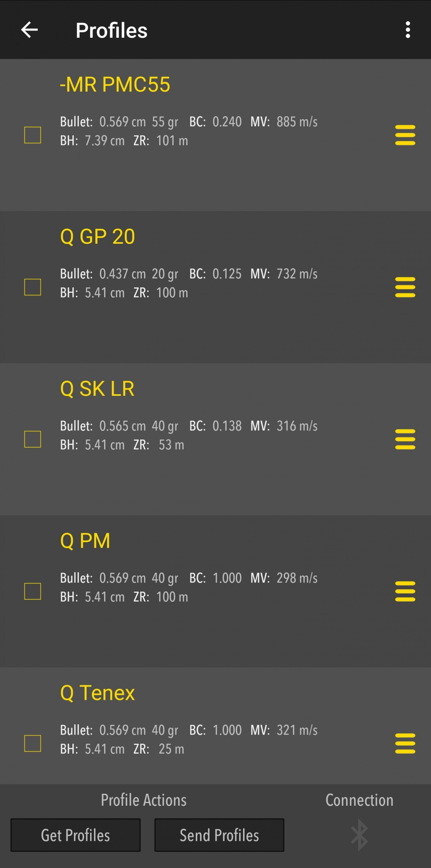Select the Q GP 20 profile checkbox
The image size is (431, 868).
[33, 287]
